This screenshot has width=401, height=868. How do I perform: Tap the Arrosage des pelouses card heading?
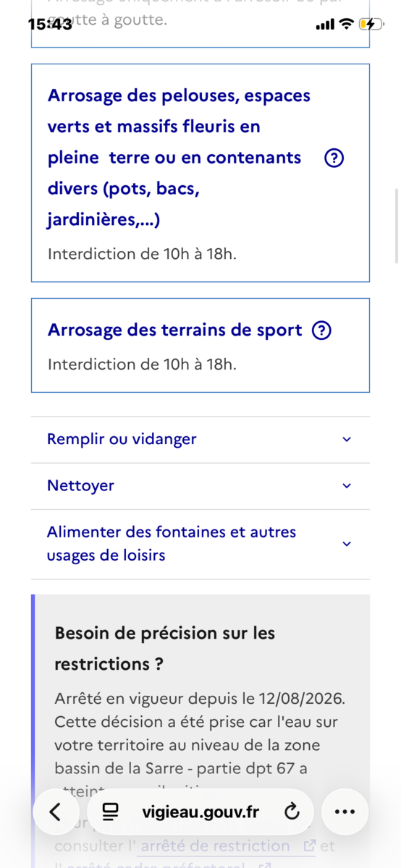point(174,158)
